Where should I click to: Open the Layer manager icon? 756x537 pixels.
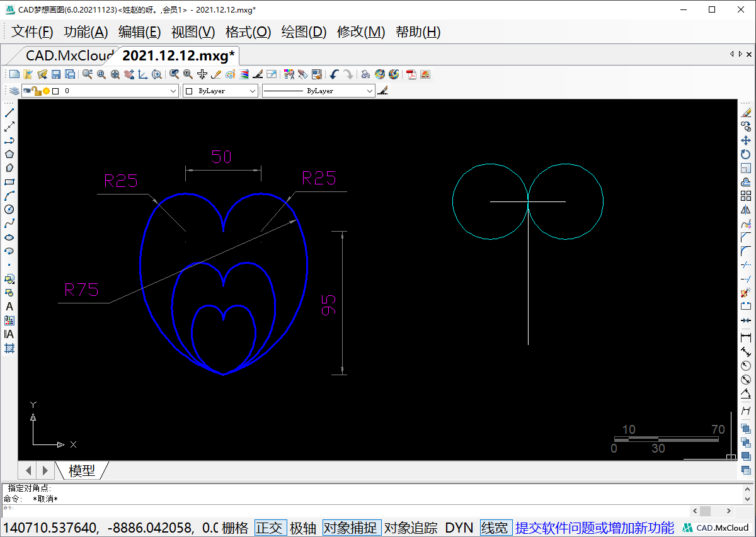coord(14,91)
